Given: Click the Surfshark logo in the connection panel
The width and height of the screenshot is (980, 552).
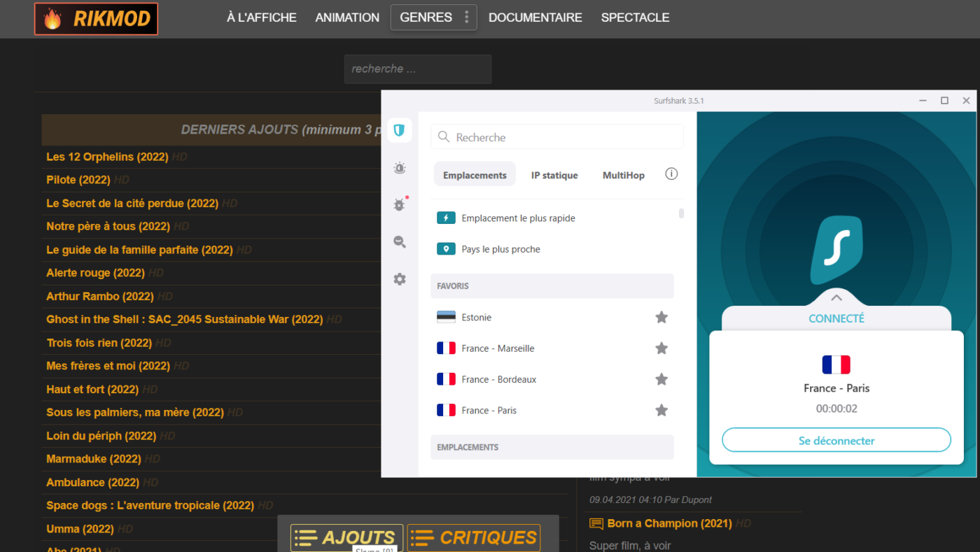Looking at the screenshot, I should click(x=836, y=250).
